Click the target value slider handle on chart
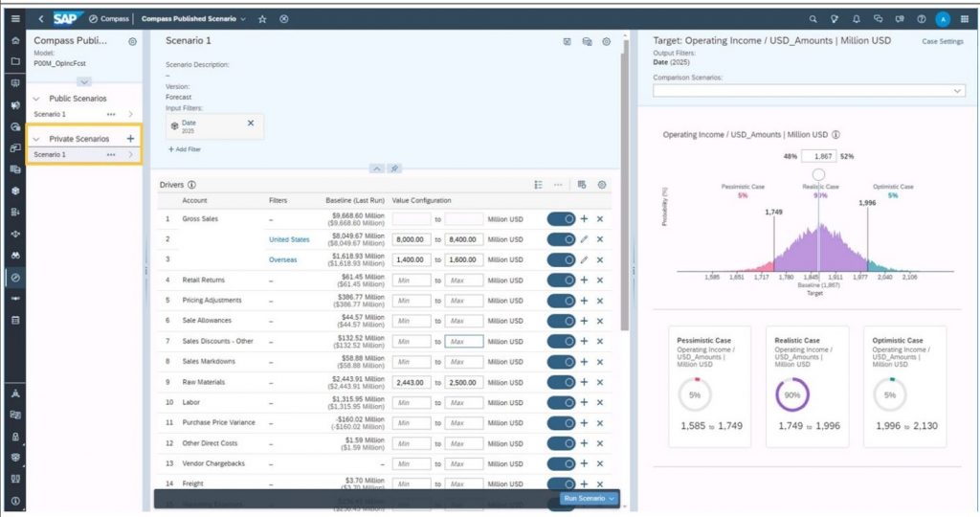 coord(818,174)
